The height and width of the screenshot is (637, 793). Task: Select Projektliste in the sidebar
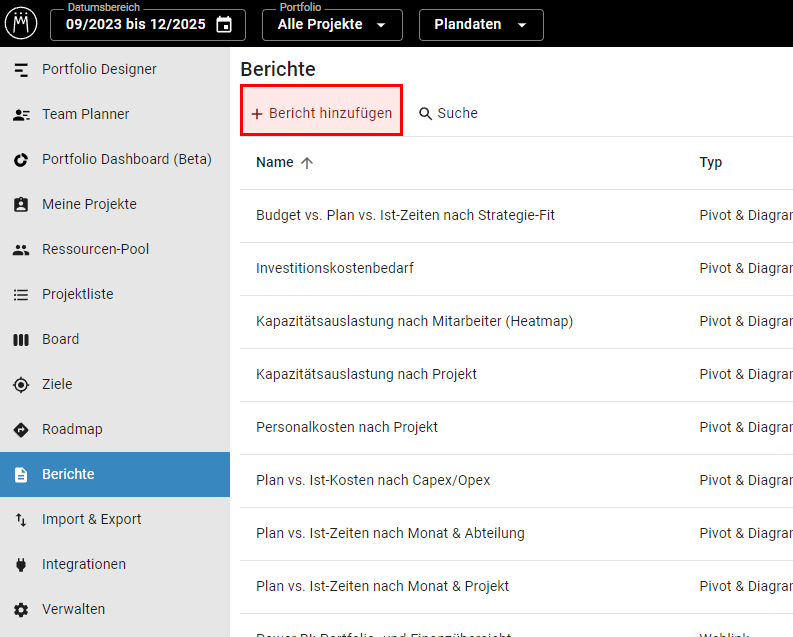[x=115, y=294]
